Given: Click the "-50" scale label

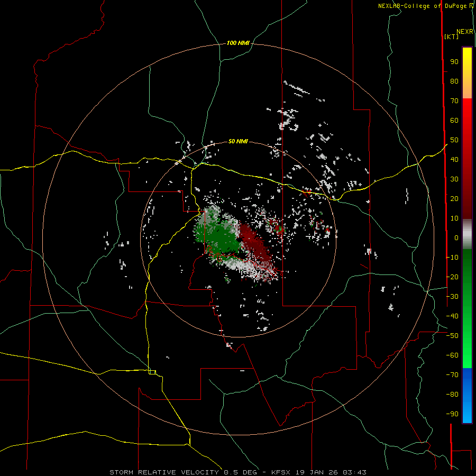Looking at the screenshot, I should (x=452, y=335).
